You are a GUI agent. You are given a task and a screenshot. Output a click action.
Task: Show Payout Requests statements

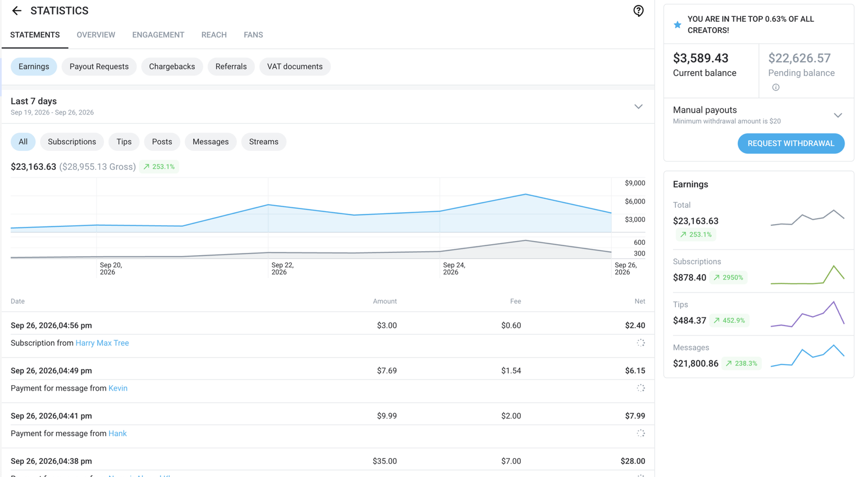coord(99,67)
